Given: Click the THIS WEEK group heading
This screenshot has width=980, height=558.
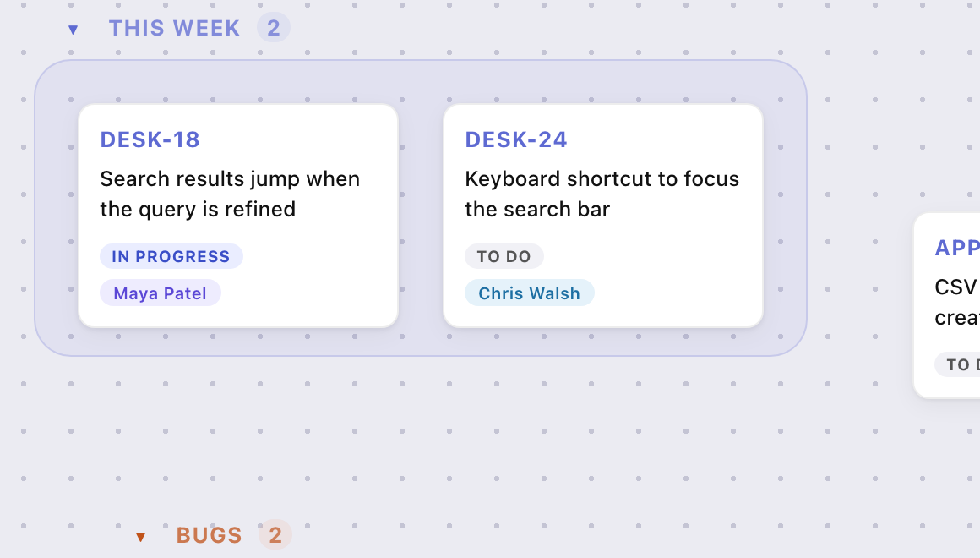Looking at the screenshot, I should (174, 28).
